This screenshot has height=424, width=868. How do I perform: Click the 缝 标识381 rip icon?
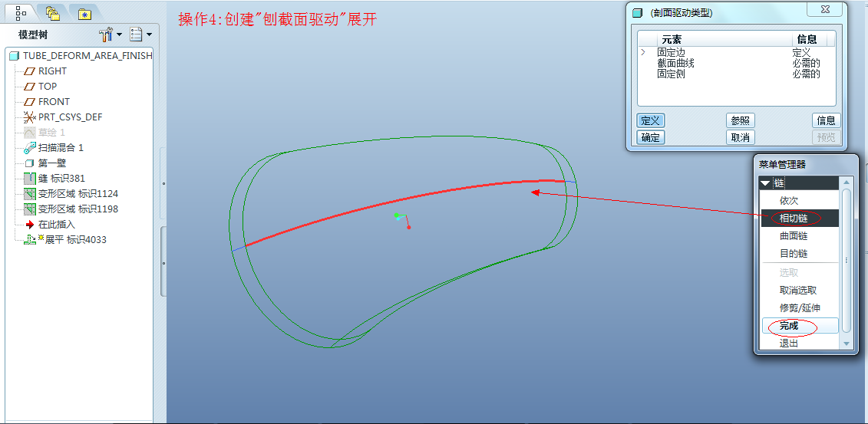coord(29,178)
